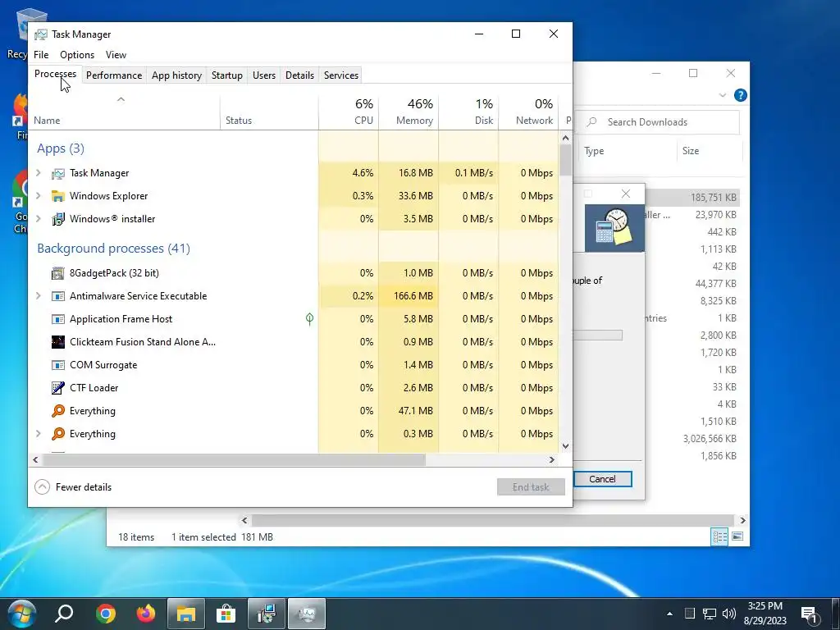Expand the second Everything process row

click(39, 434)
